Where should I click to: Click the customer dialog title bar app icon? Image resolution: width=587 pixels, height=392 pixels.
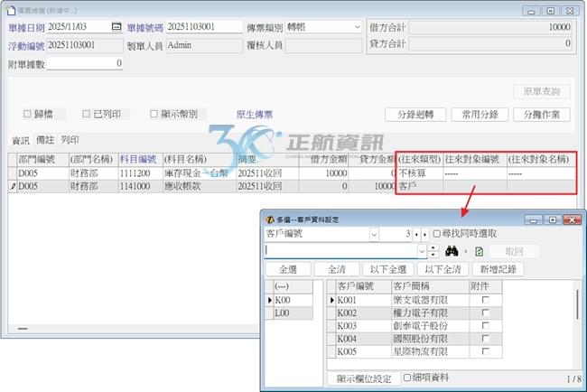click(x=270, y=219)
